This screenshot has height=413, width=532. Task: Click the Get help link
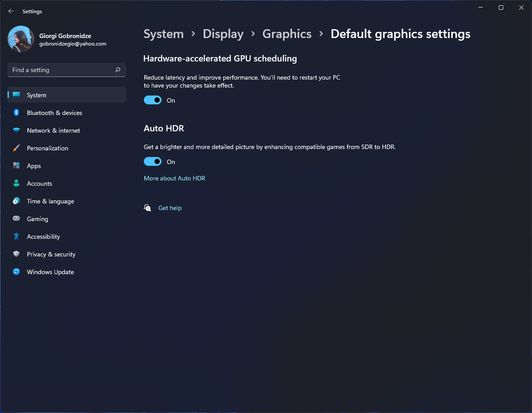tap(170, 208)
